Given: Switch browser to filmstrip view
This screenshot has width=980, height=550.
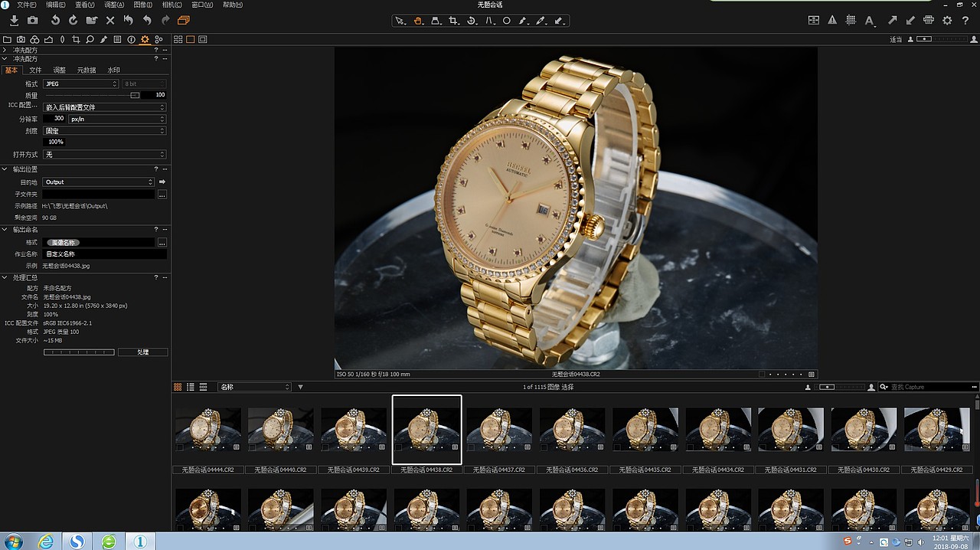Looking at the screenshot, I should (203, 387).
